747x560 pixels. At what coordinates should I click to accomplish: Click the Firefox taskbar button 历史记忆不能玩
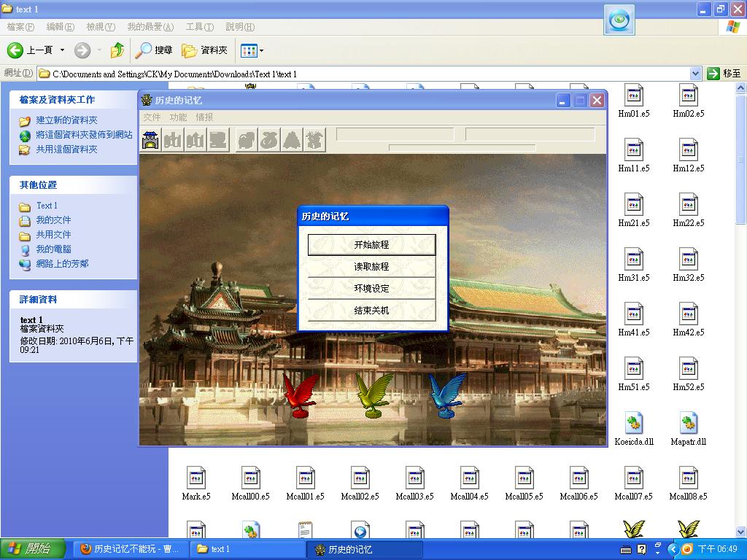point(130,549)
